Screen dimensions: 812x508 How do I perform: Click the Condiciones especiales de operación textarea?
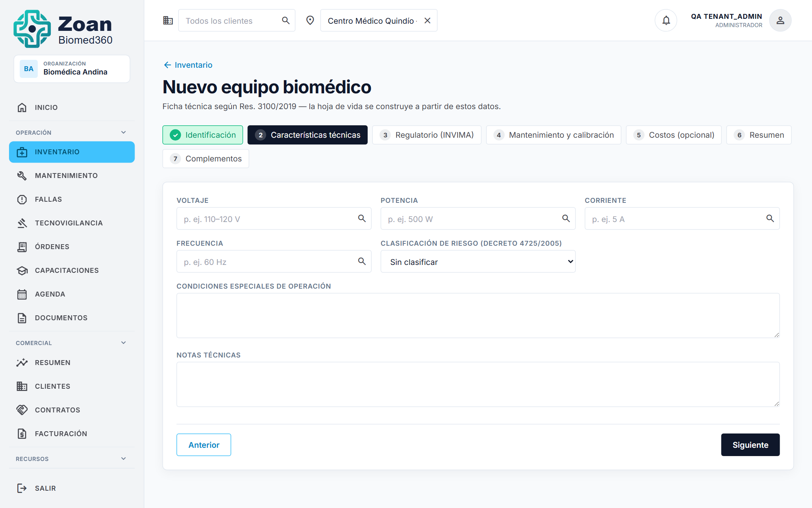478,315
